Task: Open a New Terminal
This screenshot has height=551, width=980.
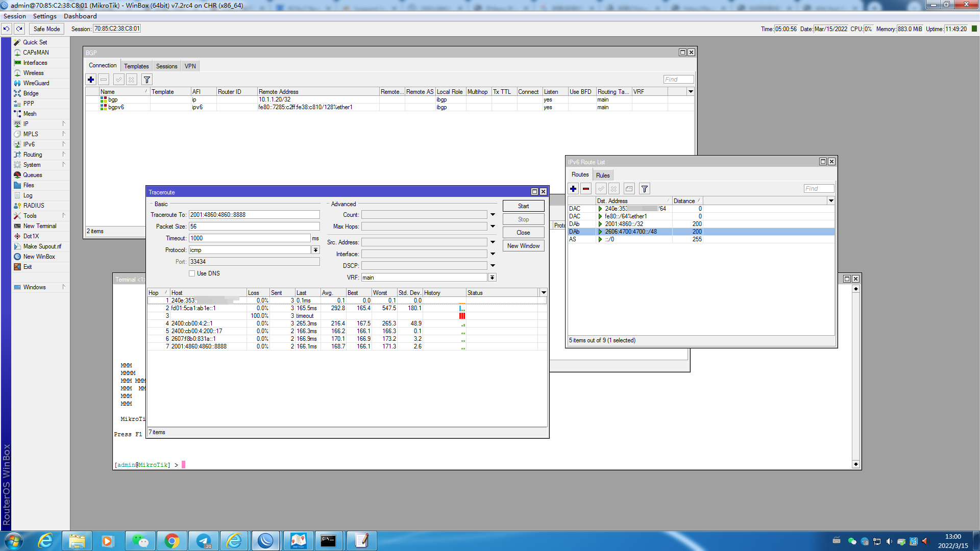Action: click(40, 226)
